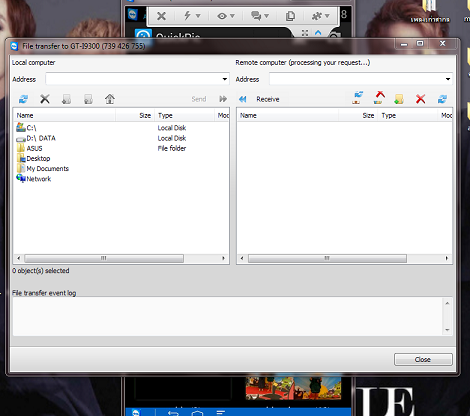Click the black X delete icon in local toolbar
Image resolution: width=470 pixels, height=416 pixels.
(45, 99)
